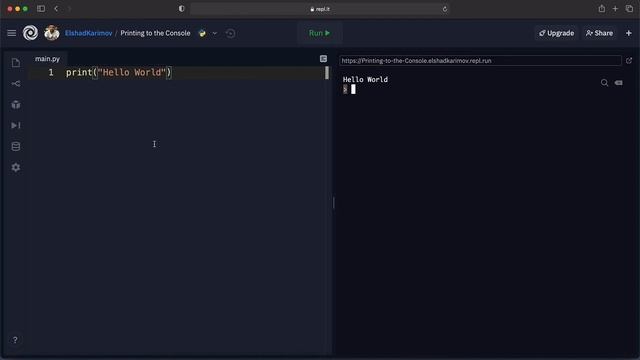Open the Files sidebar panel
This screenshot has width=640, height=360.
tap(16, 62)
